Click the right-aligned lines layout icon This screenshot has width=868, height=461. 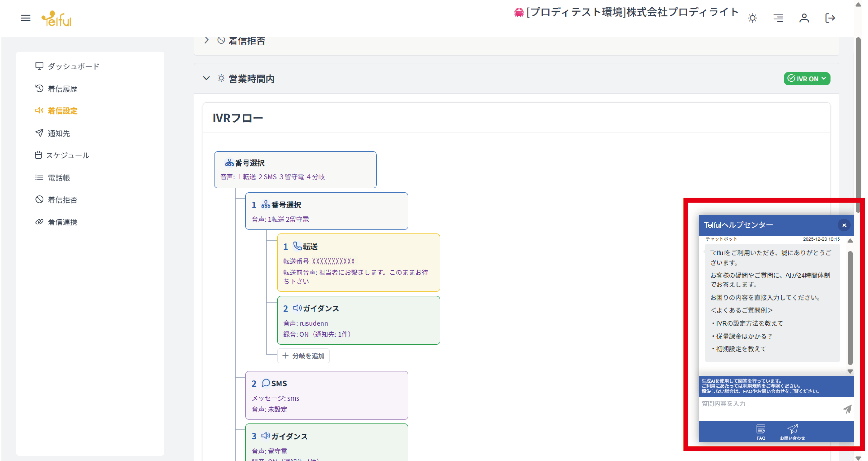(x=778, y=18)
